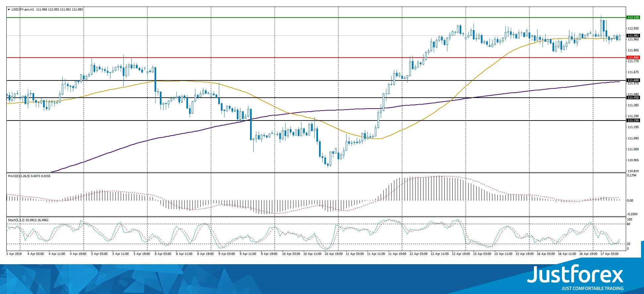Click "10 Apr 19:00" on the time axis
This screenshot has width=644, height=294.
(334, 254)
